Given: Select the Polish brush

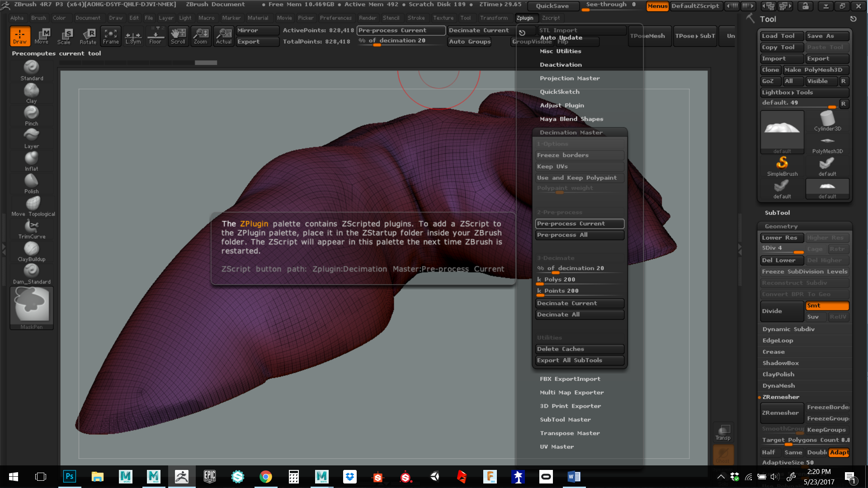Looking at the screenshot, I should (32, 184).
